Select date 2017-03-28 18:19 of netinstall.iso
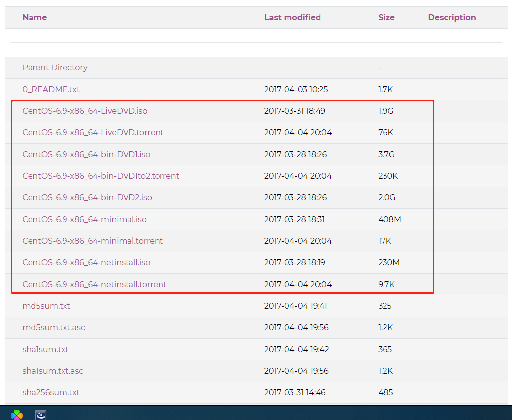The height and width of the screenshot is (420, 512). point(294,262)
